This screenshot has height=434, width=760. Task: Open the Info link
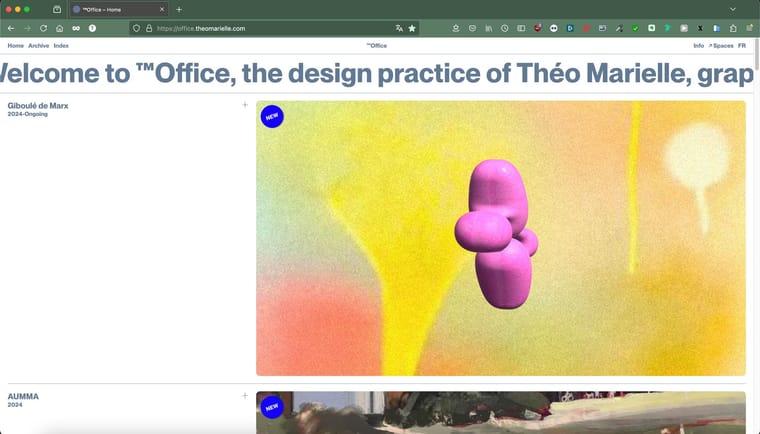coord(698,46)
